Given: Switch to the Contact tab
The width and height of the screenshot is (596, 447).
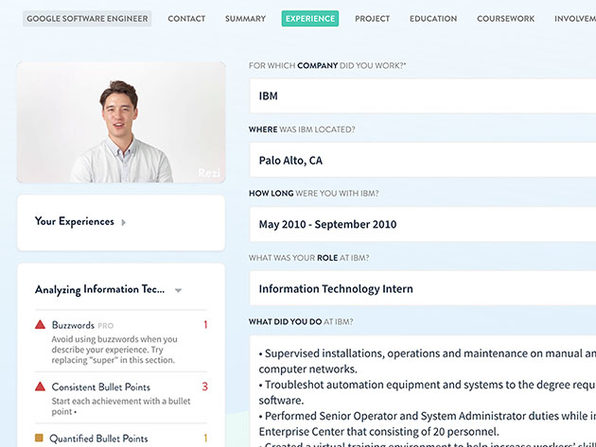Looking at the screenshot, I should click(186, 19).
